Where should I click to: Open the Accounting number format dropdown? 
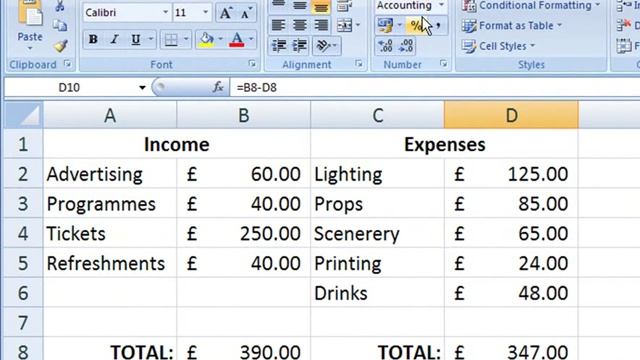pos(441,5)
